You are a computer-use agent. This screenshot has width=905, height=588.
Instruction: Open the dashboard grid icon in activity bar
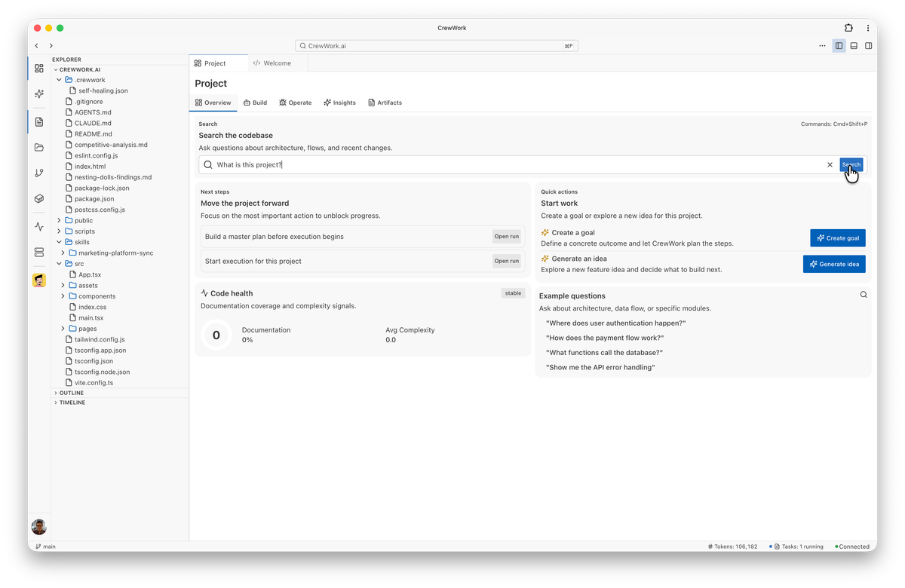point(39,68)
